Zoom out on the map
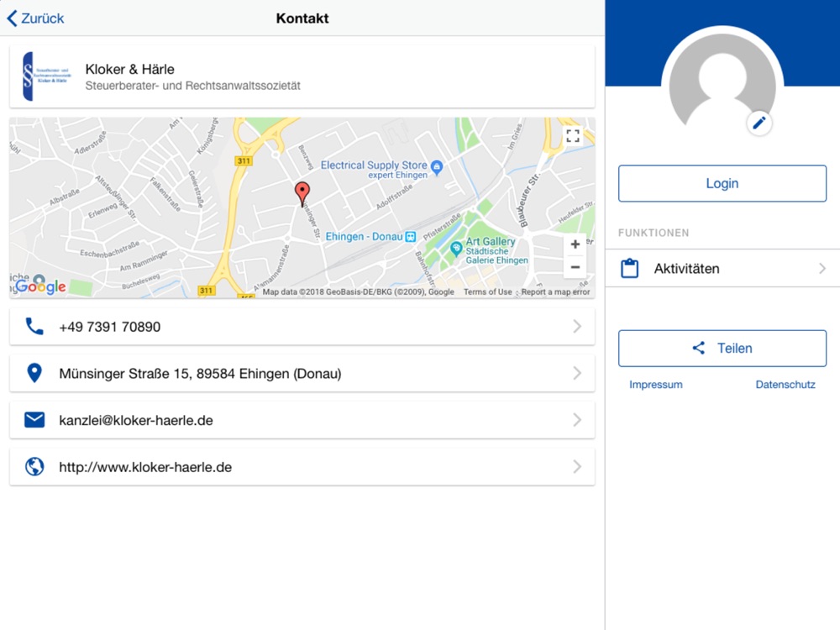Image resolution: width=840 pixels, height=630 pixels. coord(575,267)
